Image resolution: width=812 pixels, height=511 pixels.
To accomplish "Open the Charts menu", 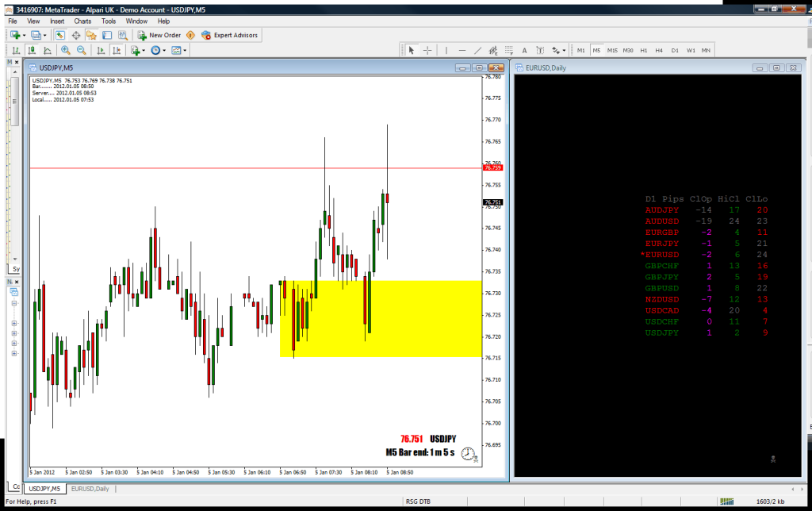I will (x=82, y=21).
